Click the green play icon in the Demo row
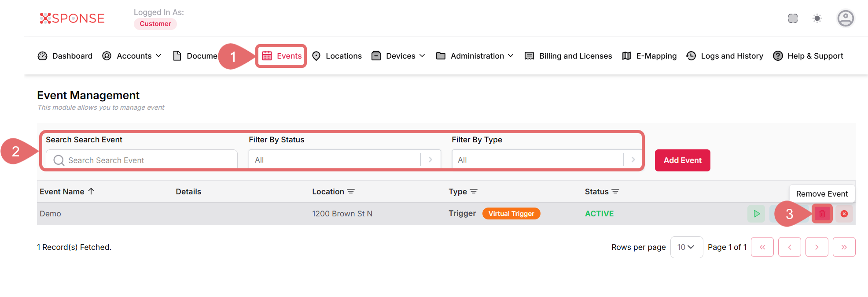Viewport: 868px width, 297px height. pyautogui.click(x=756, y=214)
